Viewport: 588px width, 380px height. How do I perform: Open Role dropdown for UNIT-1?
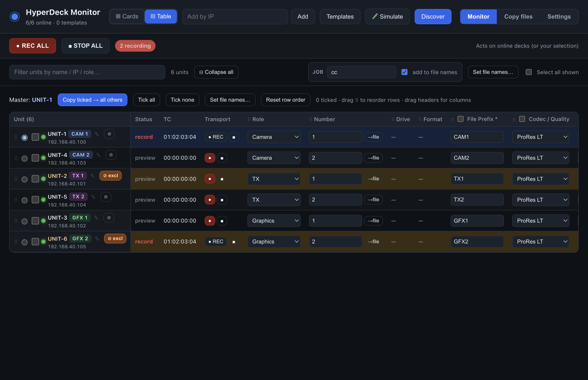tap(274, 137)
